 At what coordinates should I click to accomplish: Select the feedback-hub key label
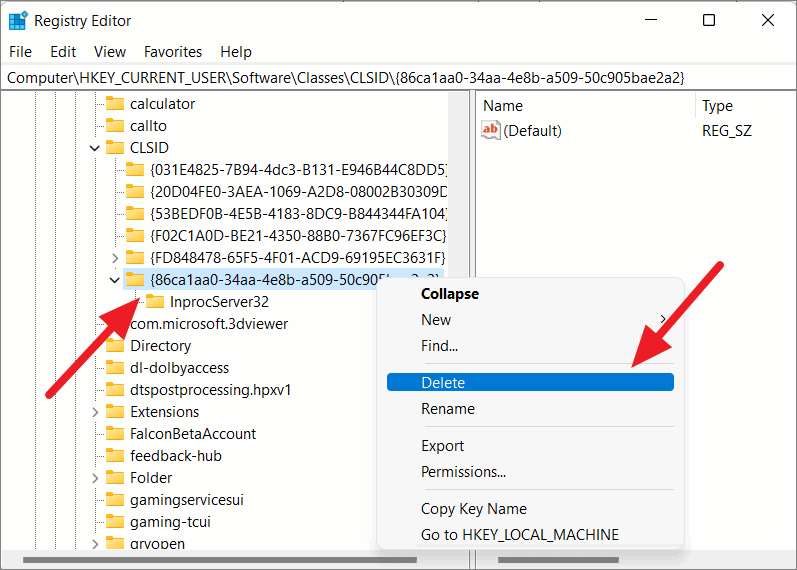point(176,456)
